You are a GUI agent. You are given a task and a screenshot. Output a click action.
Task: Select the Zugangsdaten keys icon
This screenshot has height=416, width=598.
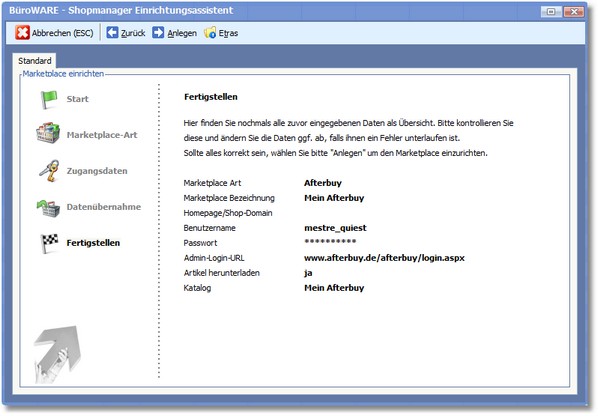pyautogui.click(x=49, y=170)
